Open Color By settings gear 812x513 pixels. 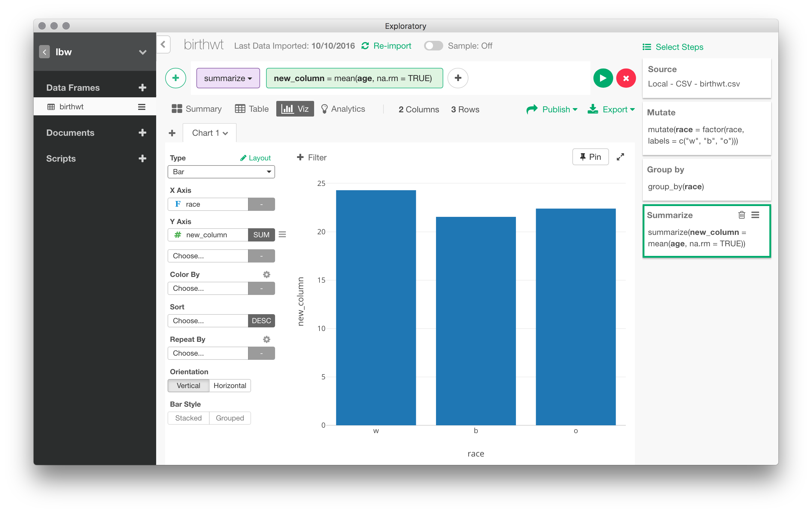coord(266,274)
